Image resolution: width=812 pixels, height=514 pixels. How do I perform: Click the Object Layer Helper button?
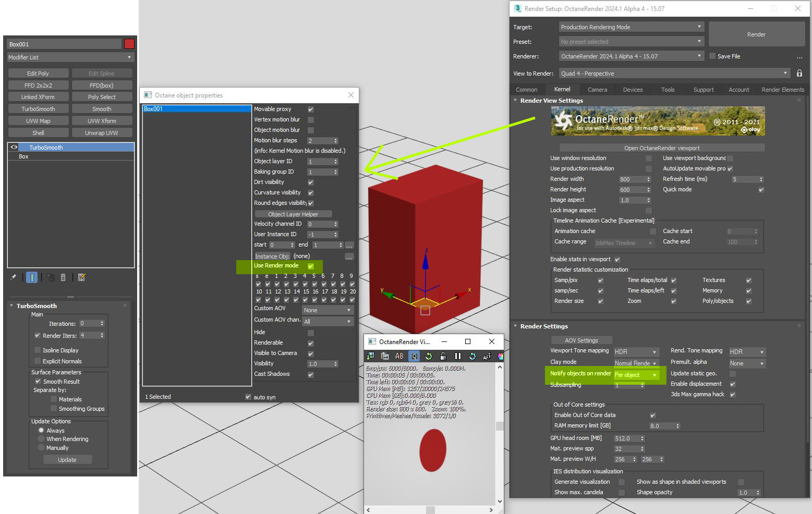coord(293,214)
